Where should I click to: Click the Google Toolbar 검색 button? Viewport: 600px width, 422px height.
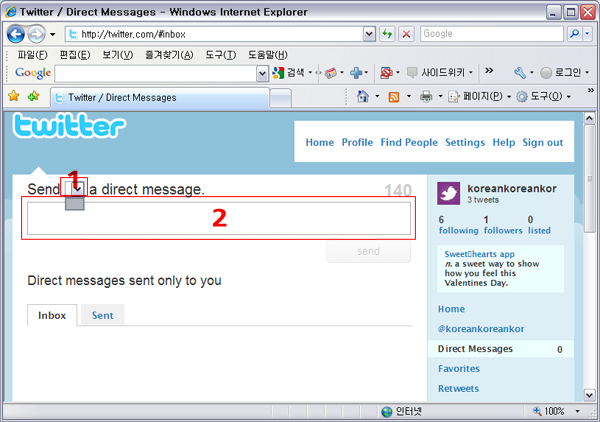(x=289, y=73)
